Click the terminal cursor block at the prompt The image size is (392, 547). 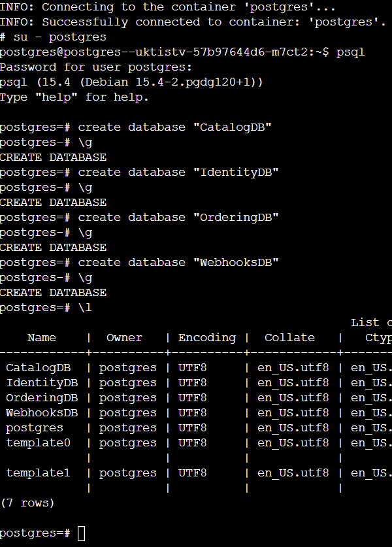(81, 533)
